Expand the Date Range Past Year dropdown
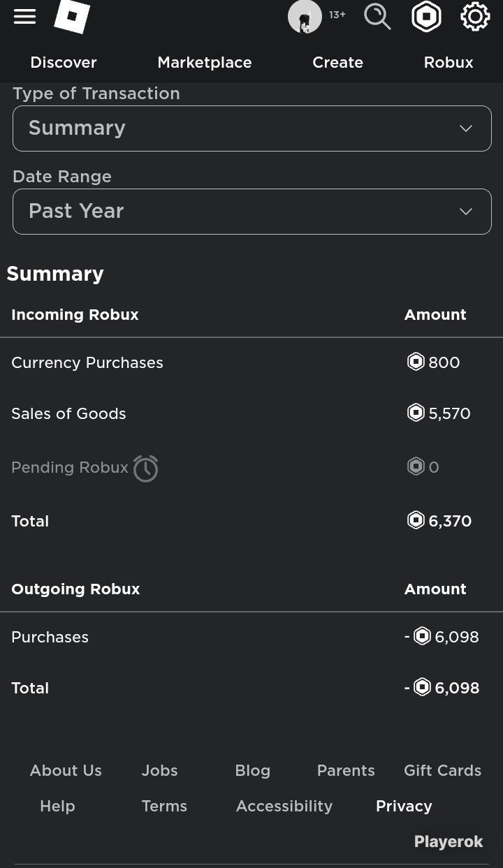The image size is (503, 868). point(251,211)
